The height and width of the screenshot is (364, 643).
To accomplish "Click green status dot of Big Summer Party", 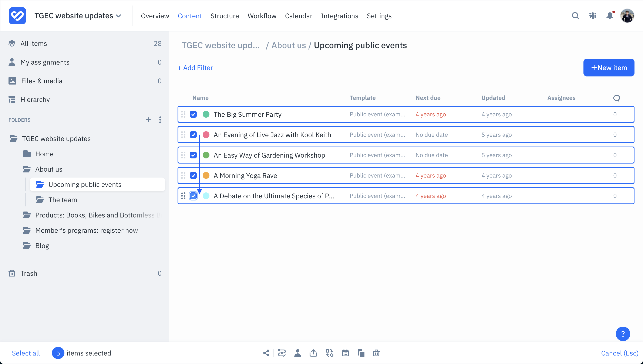I will (x=206, y=114).
